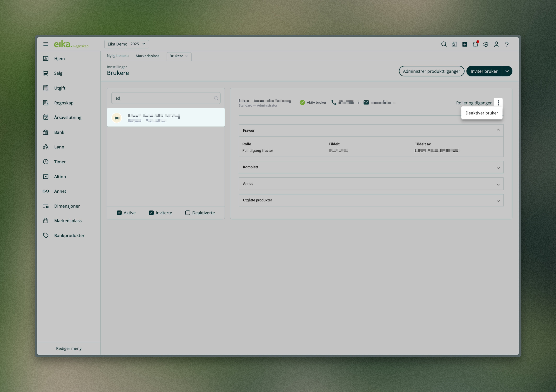Viewport: 556px width, 392px height.
Task: Expand the Komplett section
Action: click(371, 167)
